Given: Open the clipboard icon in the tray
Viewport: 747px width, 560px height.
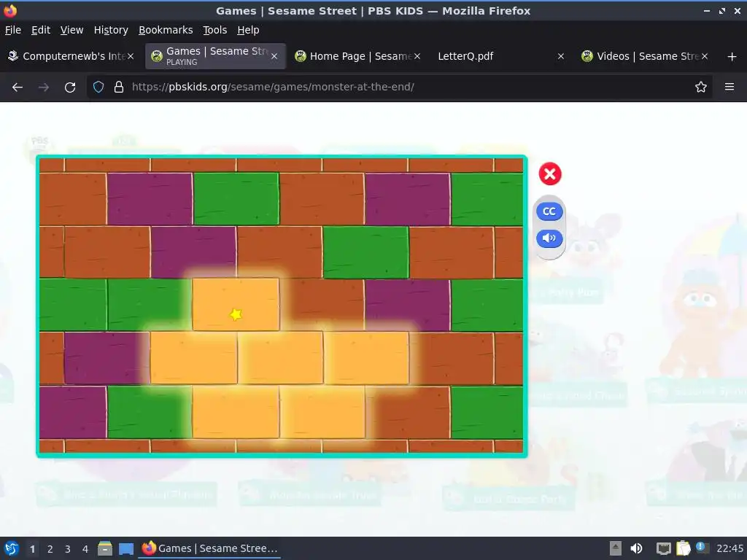Looking at the screenshot, I should 683,548.
